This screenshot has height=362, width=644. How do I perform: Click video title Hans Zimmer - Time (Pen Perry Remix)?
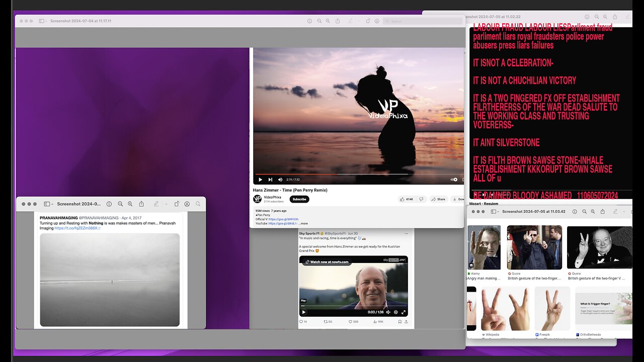[x=290, y=190]
